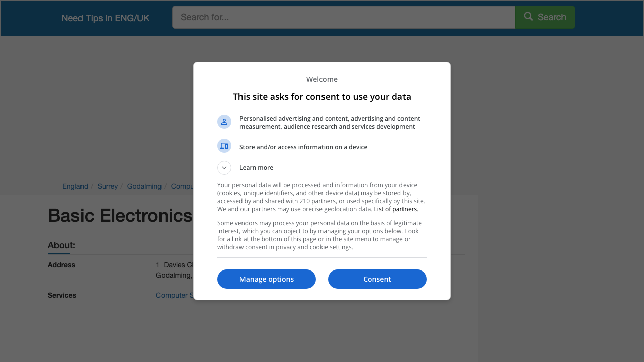Open the Godalming location link
This screenshot has width=644, height=362.
(144, 186)
